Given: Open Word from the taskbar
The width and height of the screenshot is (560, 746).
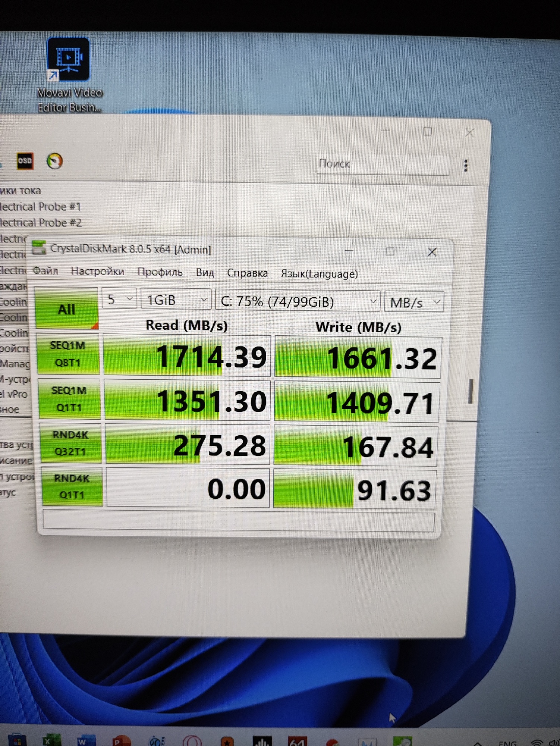Looking at the screenshot, I should click(x=86, y=740).
